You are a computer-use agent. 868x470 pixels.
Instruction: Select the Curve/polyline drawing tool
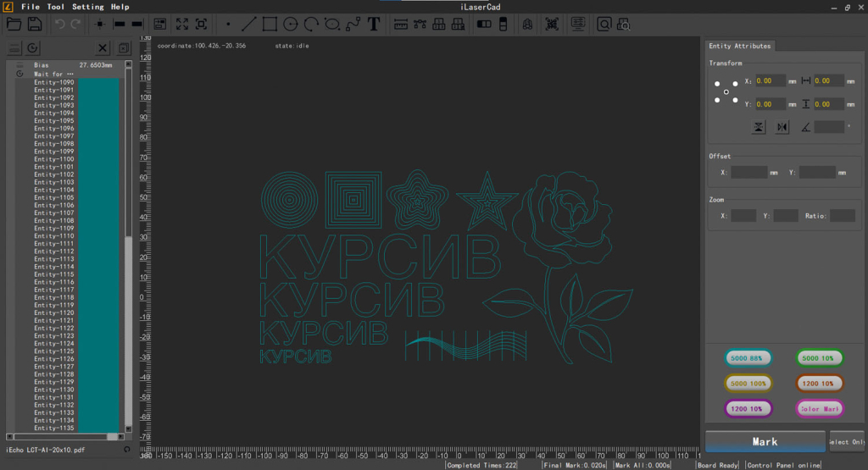pyautogui.click(x=353, y=25)
